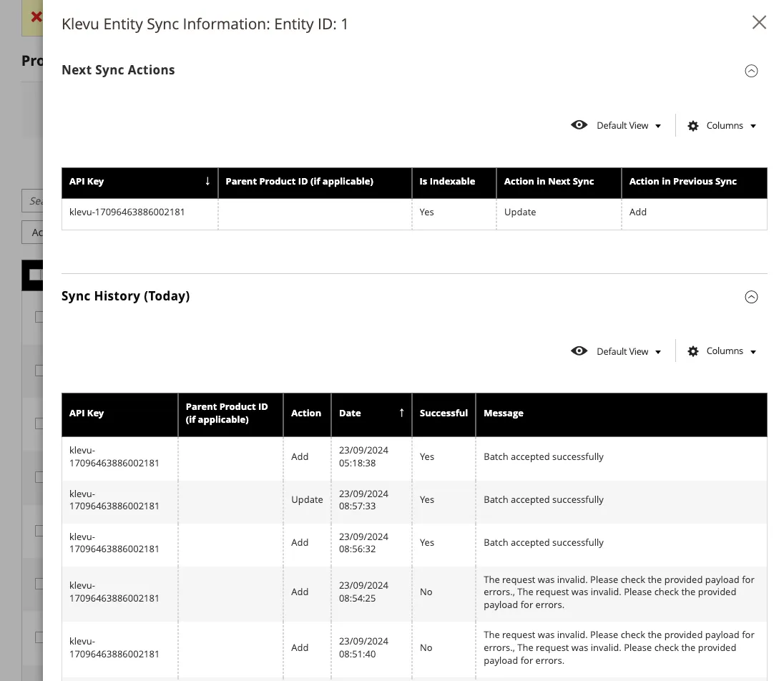Open Default View dropdown in Next Sync Actions

[616, 125]
